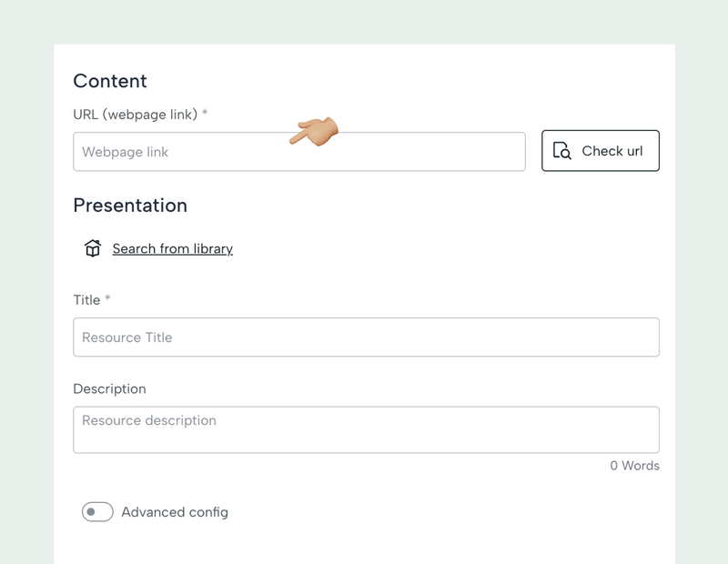Click the Advanced config text label
728x564 pixels.
click(x=175, y=512)
